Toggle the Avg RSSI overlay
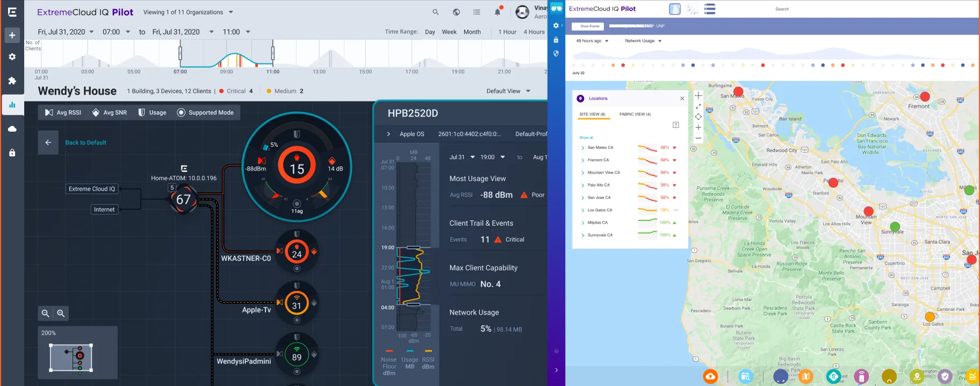 click(63, 112)
